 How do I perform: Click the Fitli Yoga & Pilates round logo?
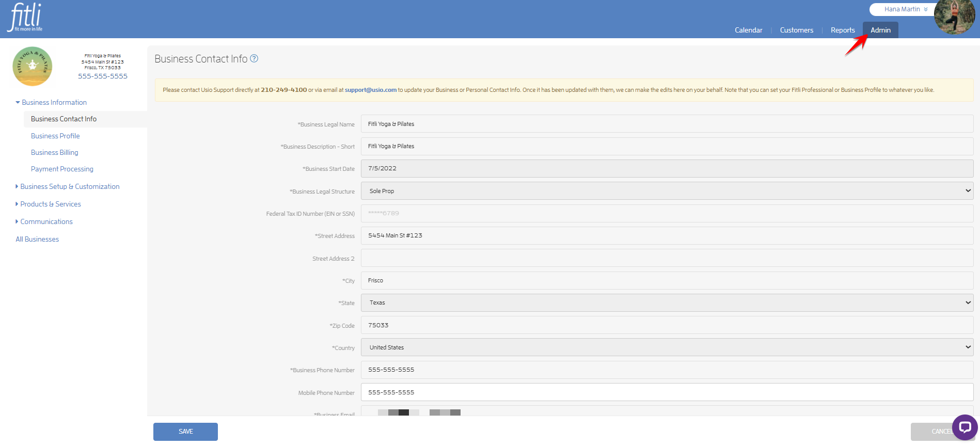click(x=33, y=66)
